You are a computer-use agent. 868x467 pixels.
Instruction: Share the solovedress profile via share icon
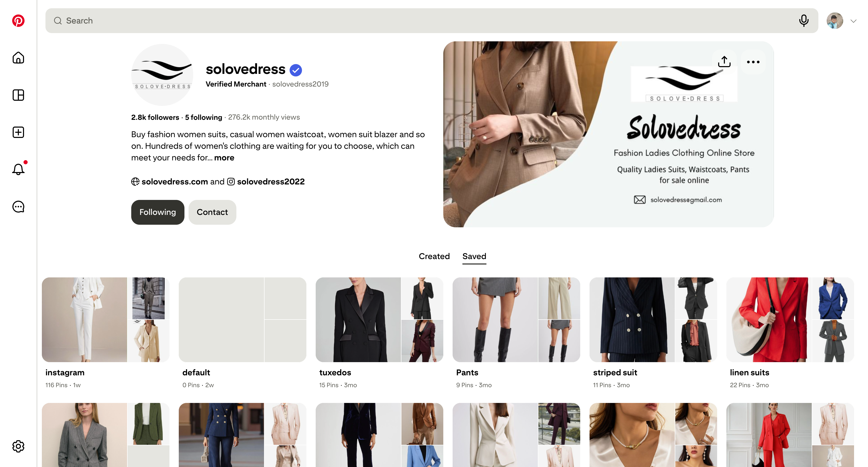tap(724, 62)
